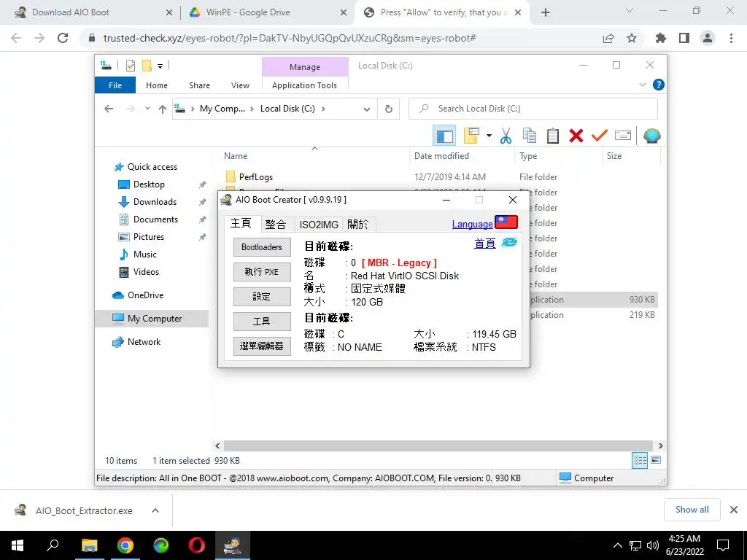Switch to the 整合 tab in AIO Boot
The image size is (747, 560).
coord(275,225)
